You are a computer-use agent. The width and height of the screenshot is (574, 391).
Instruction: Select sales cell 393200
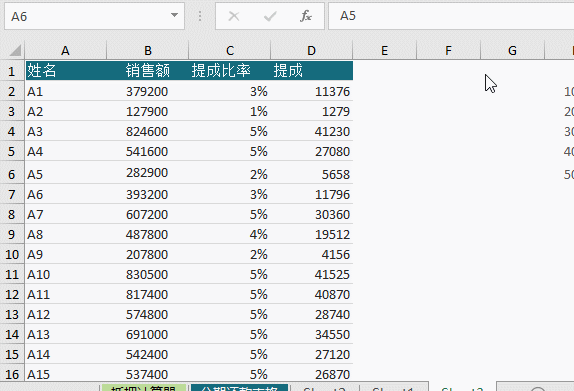(x=148, y=194)
